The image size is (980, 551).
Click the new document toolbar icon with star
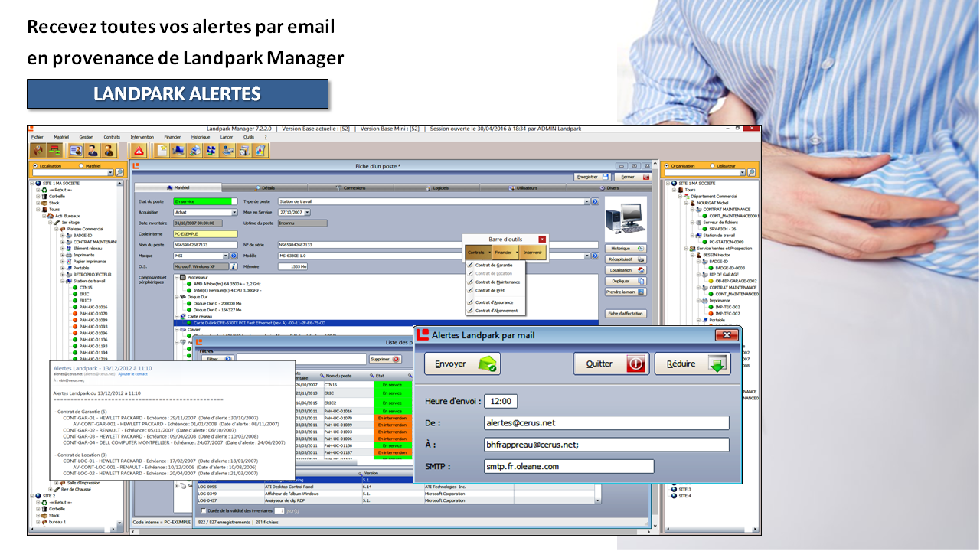tap(162, 151)
